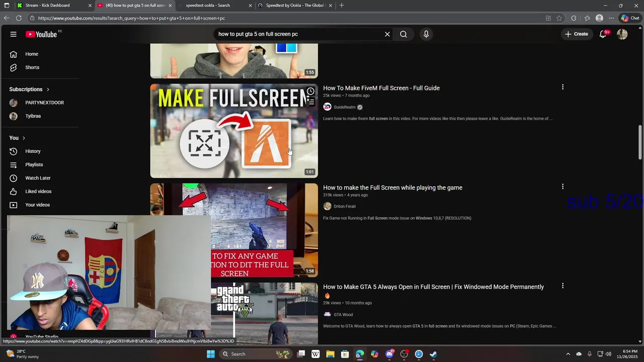
Task: Play the MAKE FULLSCREEN FiveM thumbnail
Action: click(x=234, y=131)
